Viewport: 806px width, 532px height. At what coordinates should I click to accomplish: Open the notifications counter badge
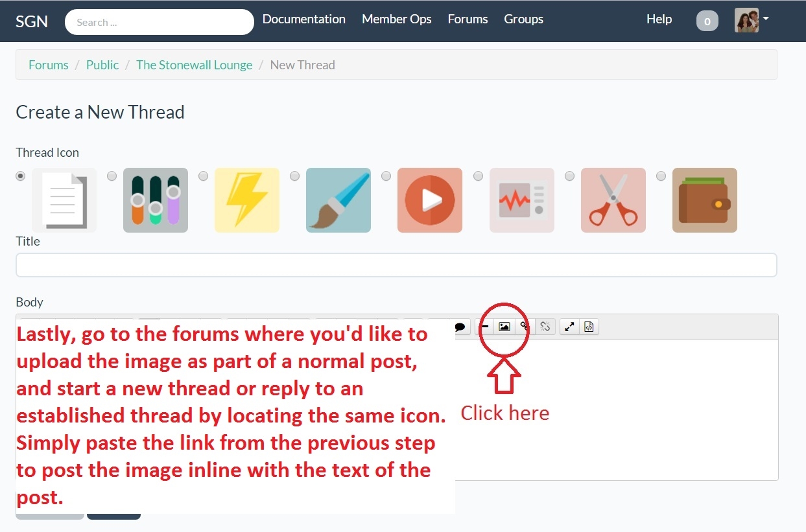tap(707, 21)
